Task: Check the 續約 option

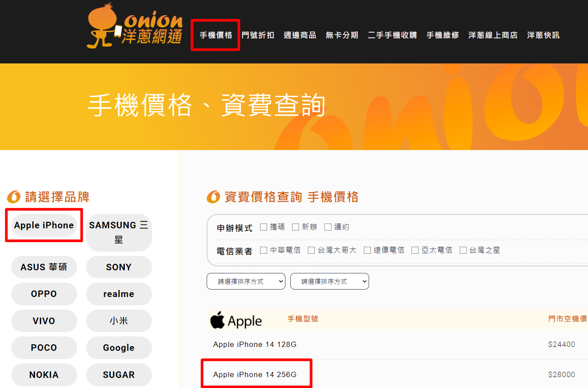Action: [x=328, y=227]
